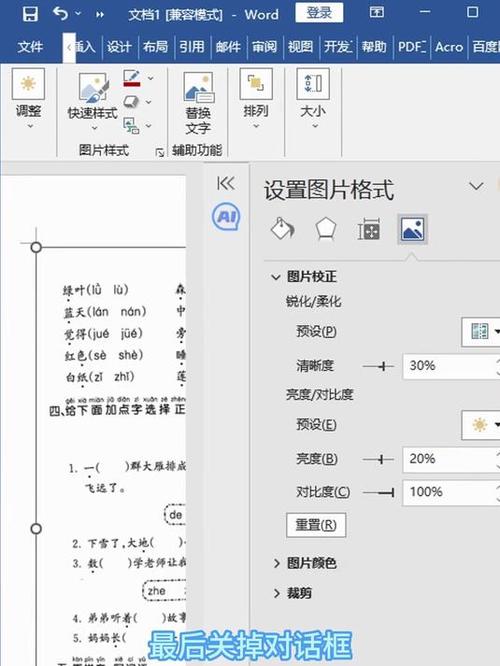This screenshot has width=500, height=666.
Task: Switch to the 邮件 tab
Action: [228, 46]
